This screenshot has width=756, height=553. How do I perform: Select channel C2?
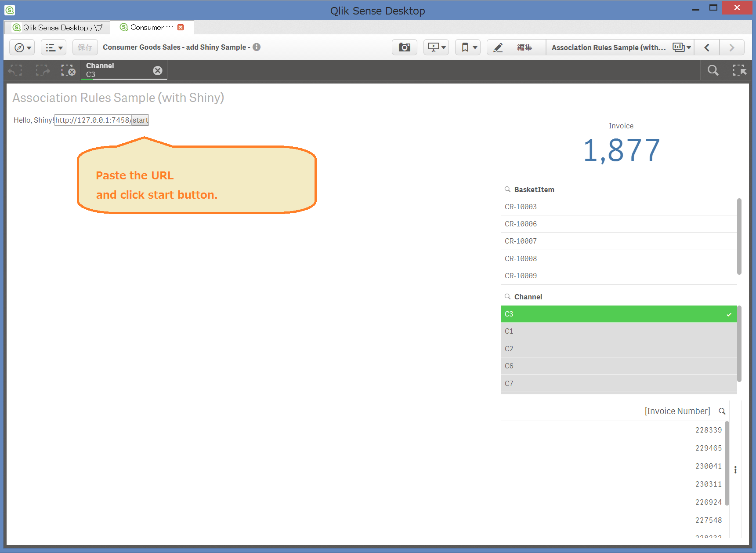619,349
